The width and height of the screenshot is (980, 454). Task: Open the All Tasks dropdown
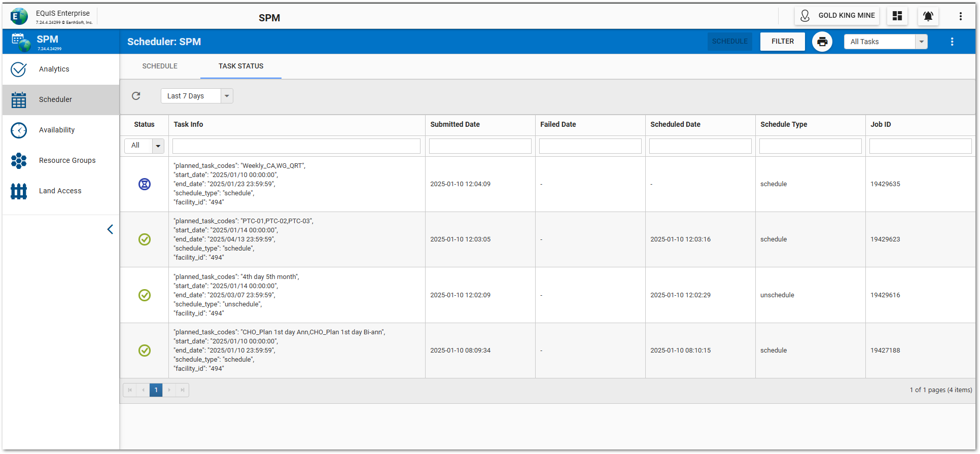click(921, 42)
